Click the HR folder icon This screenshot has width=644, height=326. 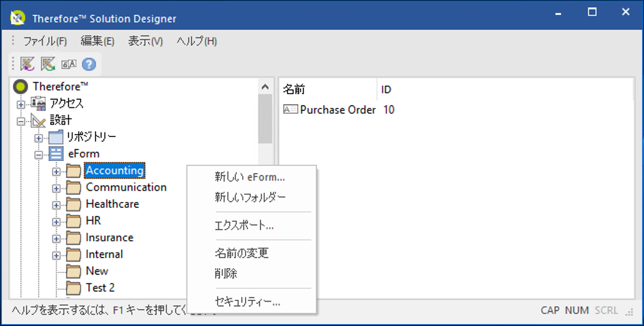click(x=73, y=221)
